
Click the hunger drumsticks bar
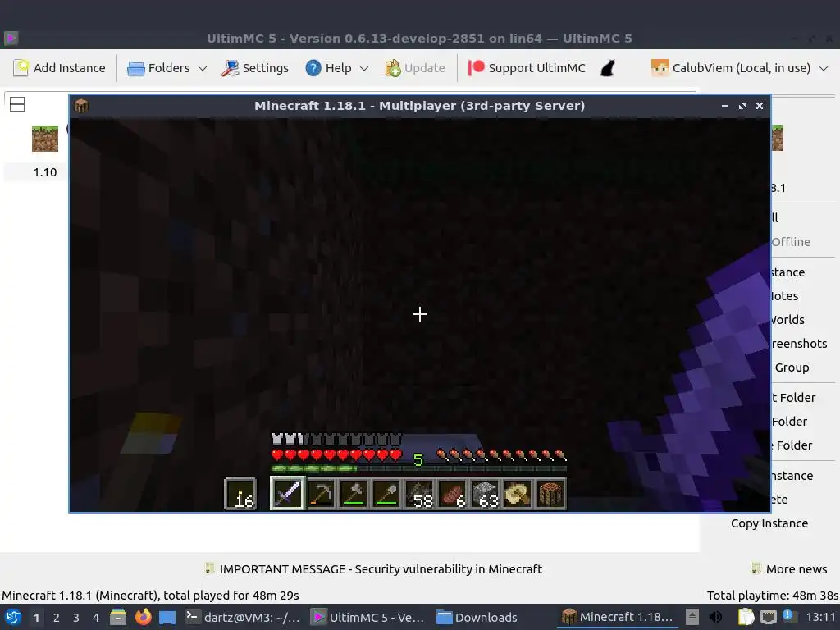tap(501, 455)
